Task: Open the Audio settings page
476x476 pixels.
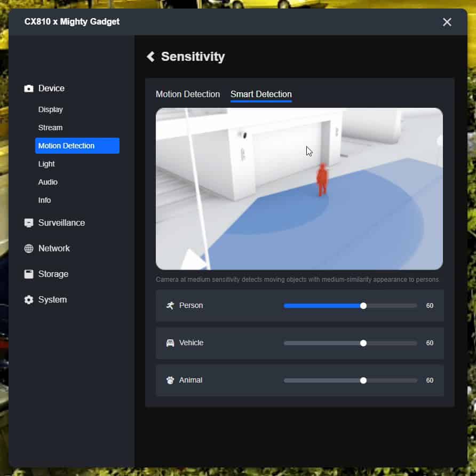Action: 48,182
